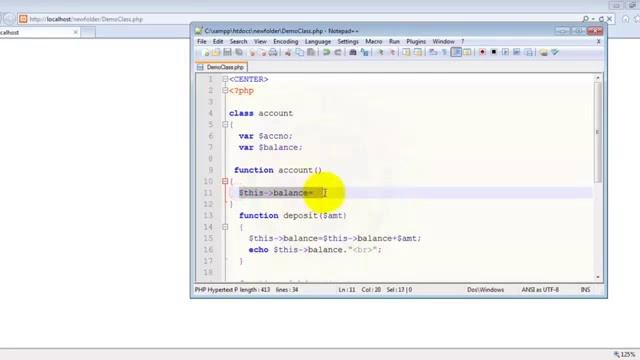Click the Print toolbar icon

click(x=273, y=52)
